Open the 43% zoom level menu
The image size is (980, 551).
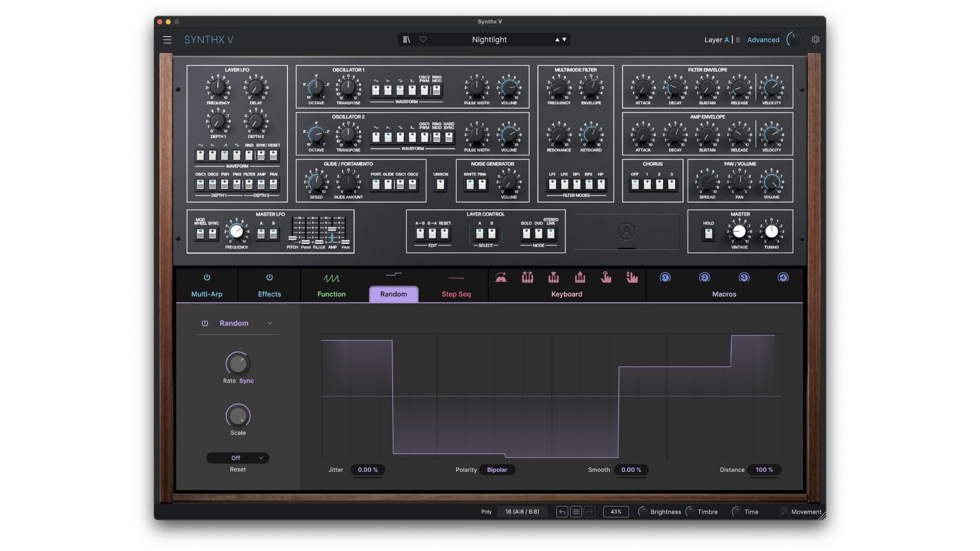point(616,512)
